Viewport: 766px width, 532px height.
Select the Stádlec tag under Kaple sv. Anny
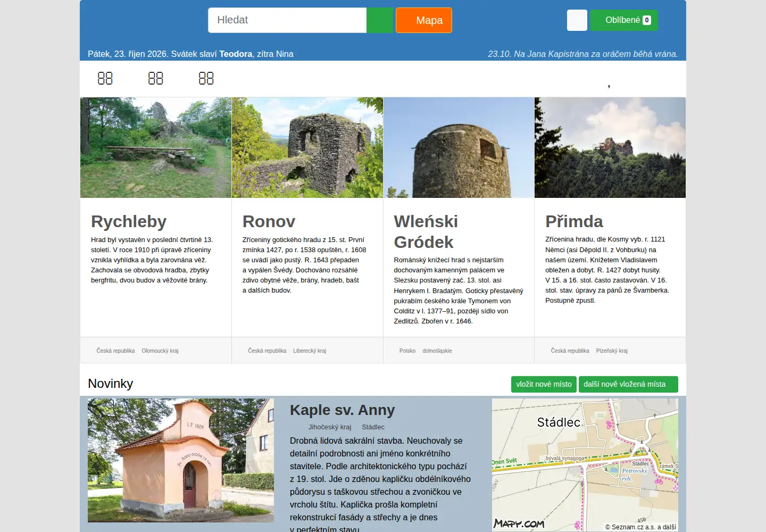[x=373, y=427]
